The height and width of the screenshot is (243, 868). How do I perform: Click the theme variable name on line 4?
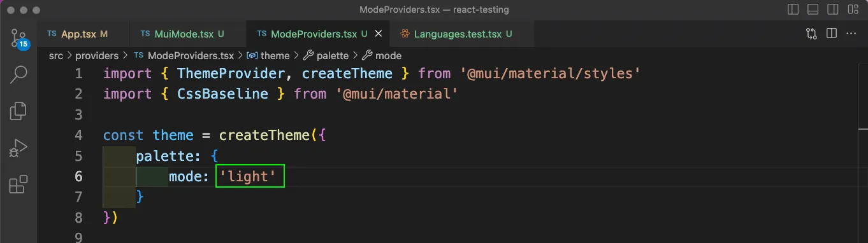173,135
